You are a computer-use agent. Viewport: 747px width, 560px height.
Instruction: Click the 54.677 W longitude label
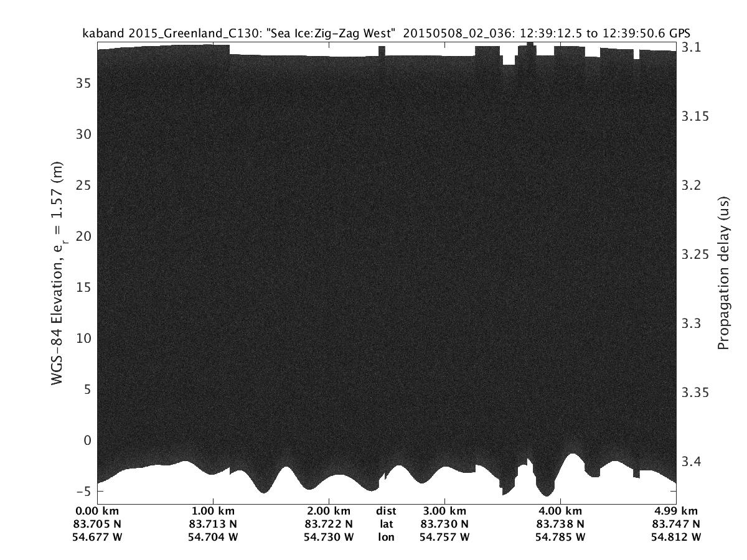tap(101, 537)
